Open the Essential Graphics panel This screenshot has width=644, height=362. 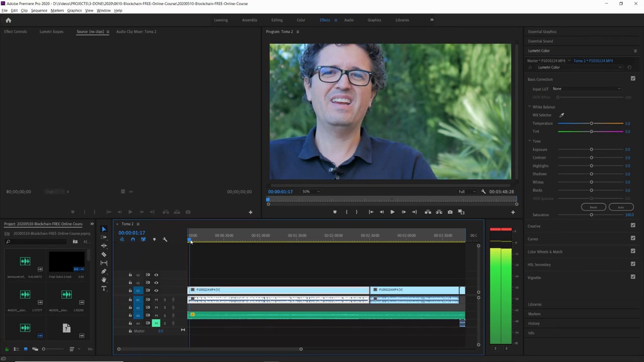pos(542,32)
